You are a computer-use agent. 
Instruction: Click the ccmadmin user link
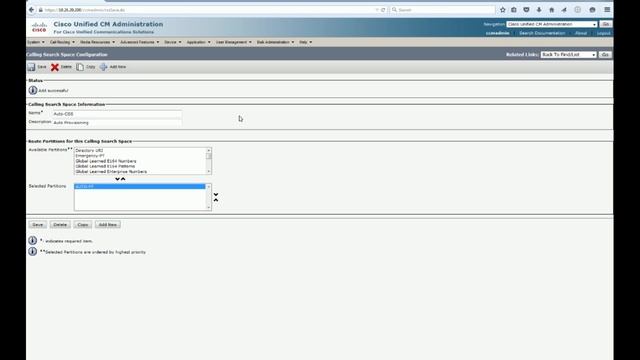(x=498, y=33)
